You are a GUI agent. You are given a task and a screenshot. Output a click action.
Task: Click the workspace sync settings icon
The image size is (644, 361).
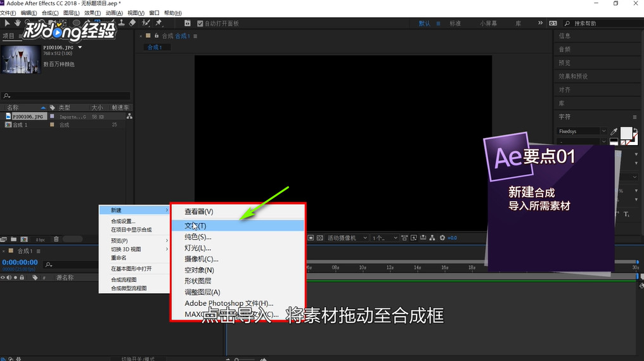[553, 23]
